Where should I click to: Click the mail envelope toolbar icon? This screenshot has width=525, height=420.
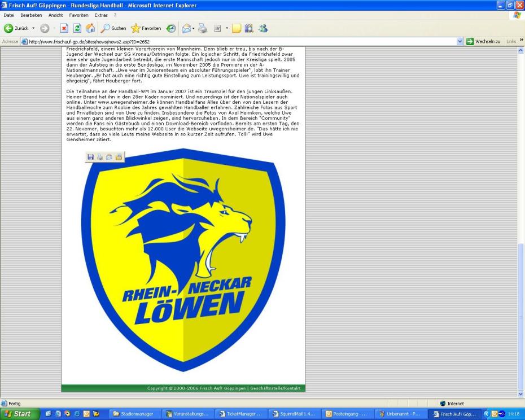(186, 28)
